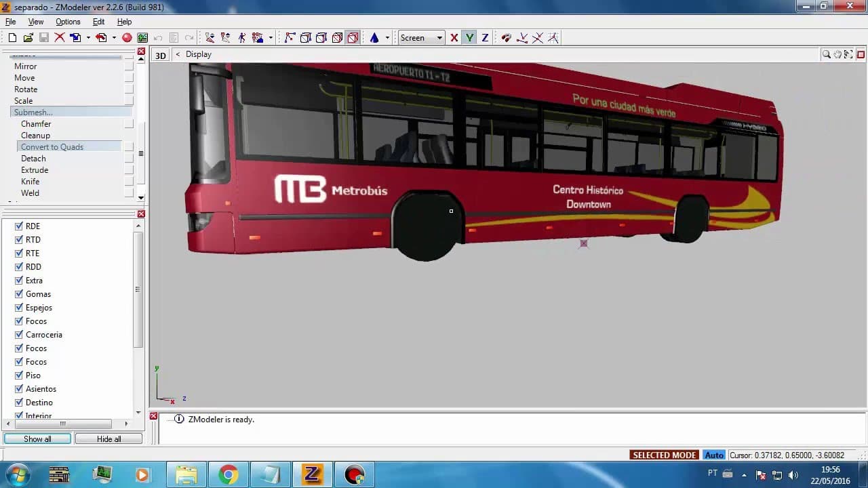Click the Windows Start button
The image size is (868, 488).
16,474
